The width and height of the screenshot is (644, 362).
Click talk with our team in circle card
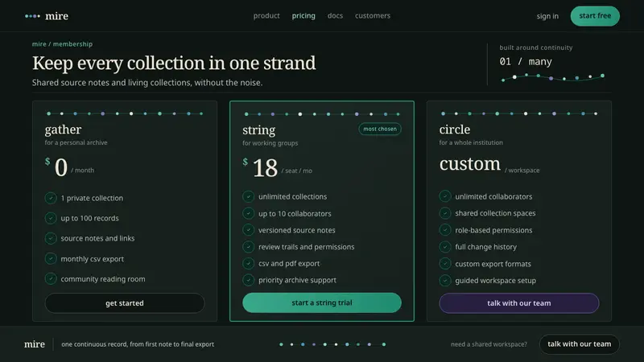[518, 303]
